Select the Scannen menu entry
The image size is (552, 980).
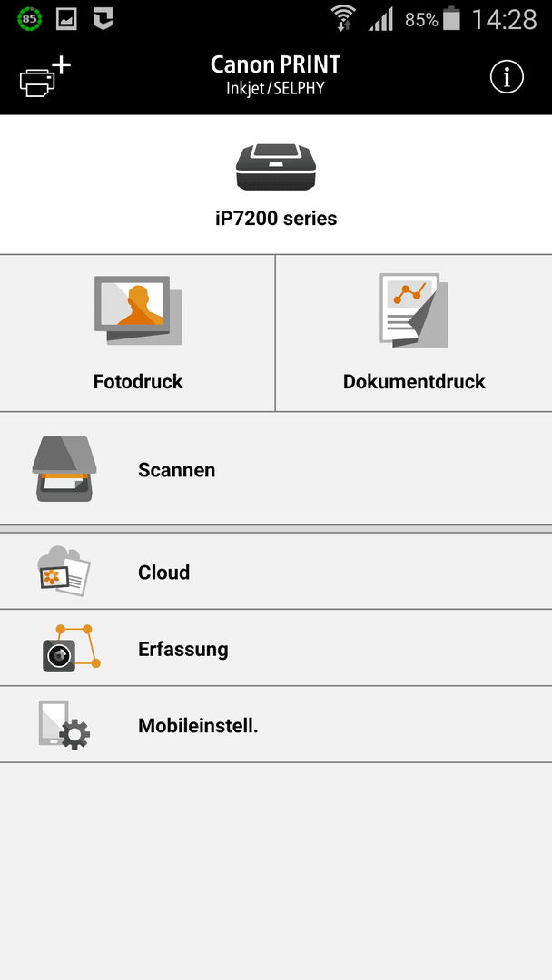pos(276,469)
